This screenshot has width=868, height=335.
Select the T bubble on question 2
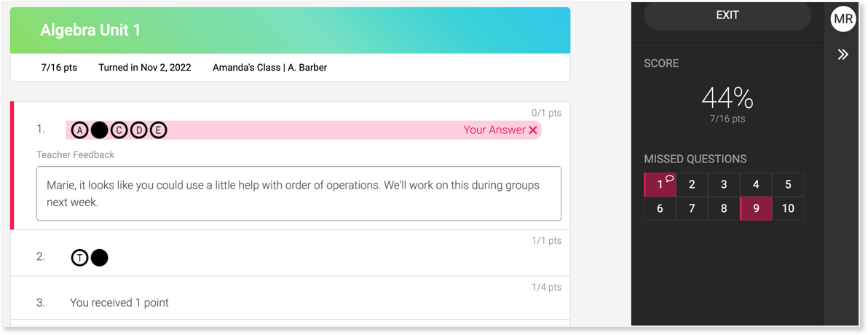click(x=79, y=257)
